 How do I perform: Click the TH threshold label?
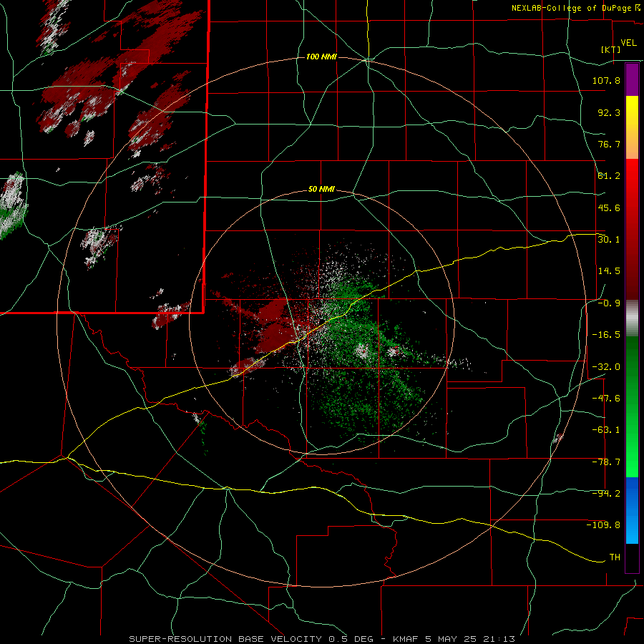pyautogui.click(x=615, y=557)
